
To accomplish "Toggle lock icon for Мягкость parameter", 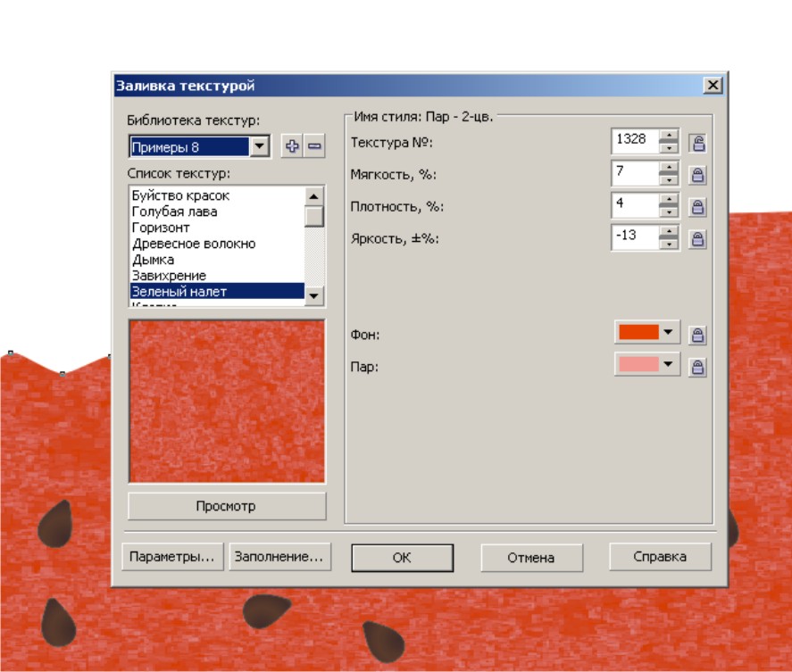I will tap(698, 174).
